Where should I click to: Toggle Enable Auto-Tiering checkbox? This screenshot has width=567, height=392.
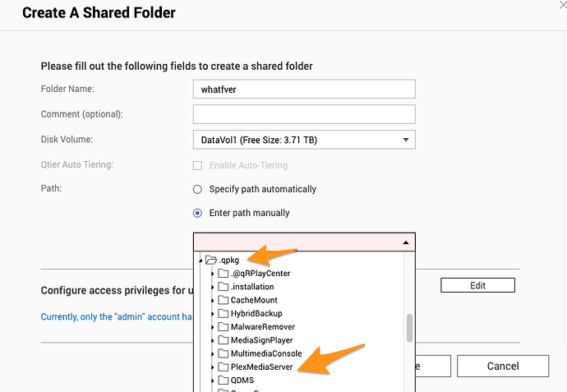(x=197, y=166)
